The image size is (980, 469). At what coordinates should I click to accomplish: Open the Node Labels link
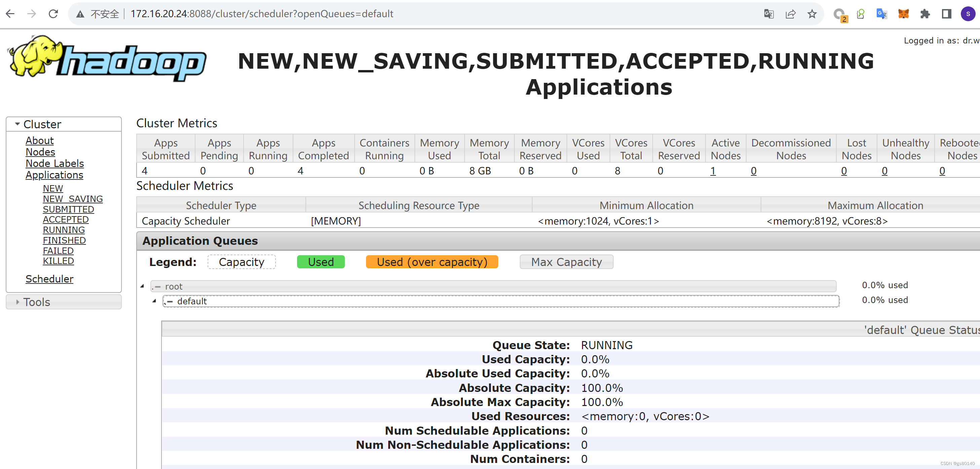(x=55, y=163)
